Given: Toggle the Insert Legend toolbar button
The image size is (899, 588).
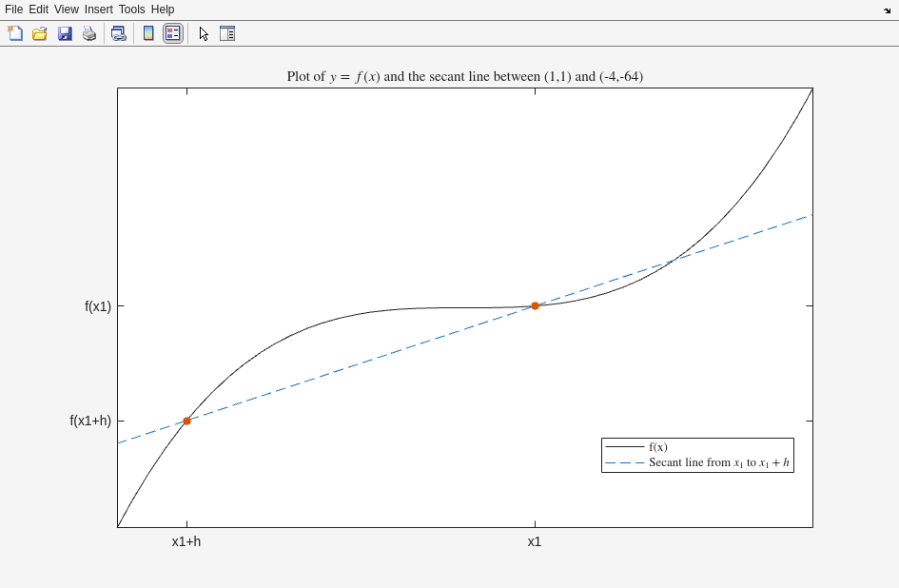Looking at the screenshot, I should [172, 33].
